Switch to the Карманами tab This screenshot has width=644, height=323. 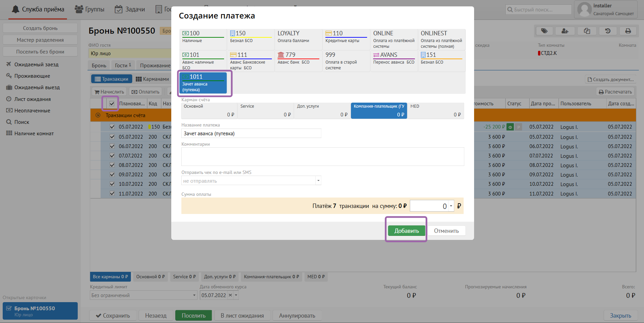pyautogui.click(x=152, y=79)
